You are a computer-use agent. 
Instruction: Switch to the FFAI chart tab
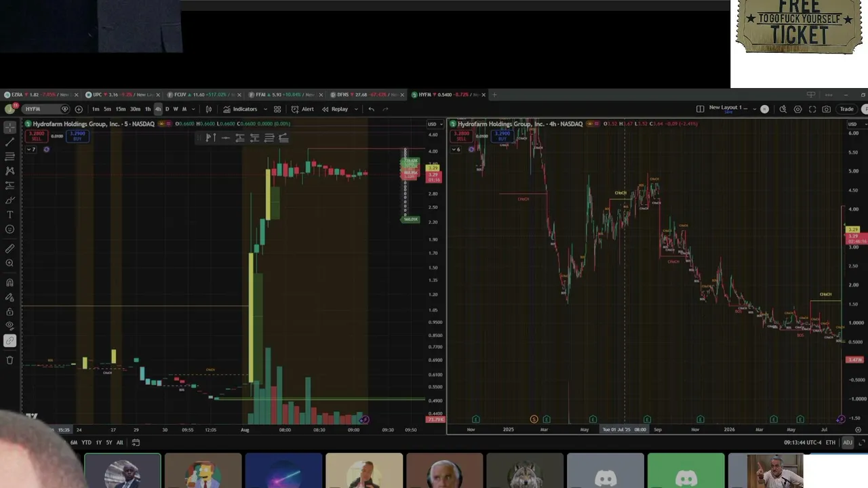[285, 94]
